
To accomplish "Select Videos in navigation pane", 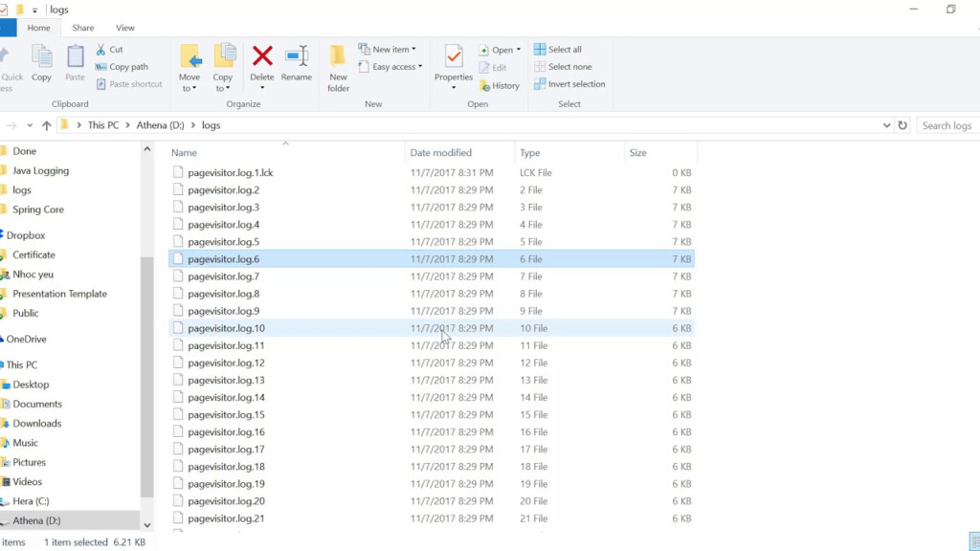I will 27,482.
